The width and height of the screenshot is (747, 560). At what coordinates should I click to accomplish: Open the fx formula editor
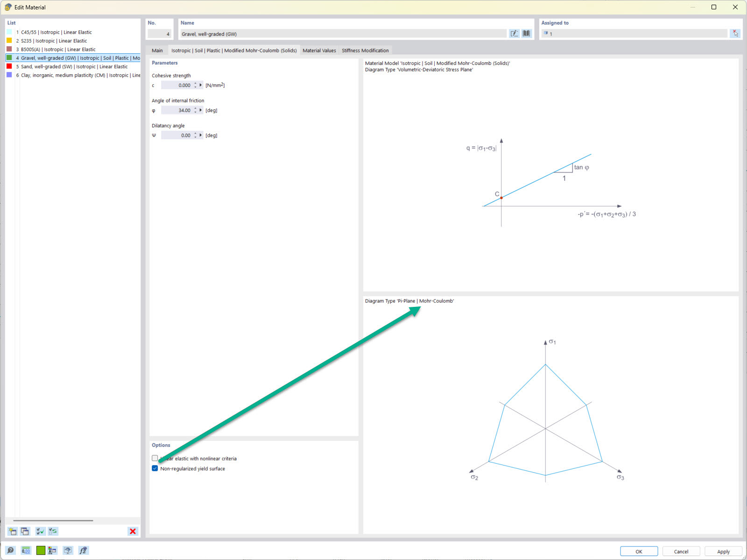[83, 550]
